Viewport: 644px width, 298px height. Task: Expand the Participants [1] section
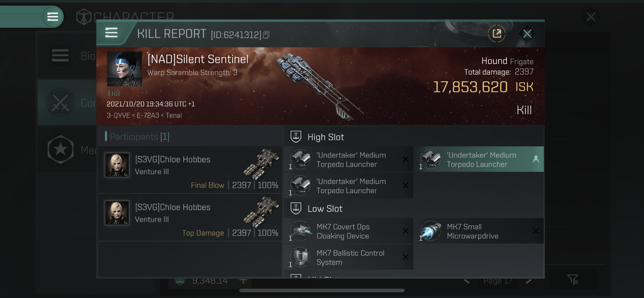[x=139, y=137]
